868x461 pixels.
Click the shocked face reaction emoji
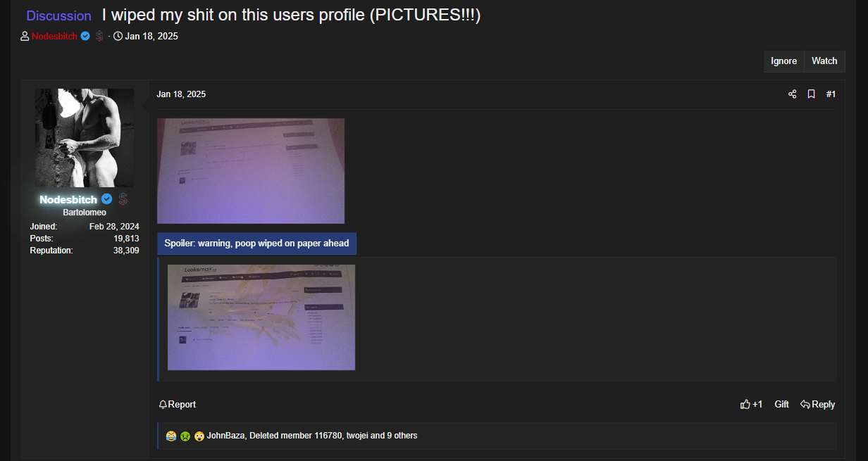[199, 436]
